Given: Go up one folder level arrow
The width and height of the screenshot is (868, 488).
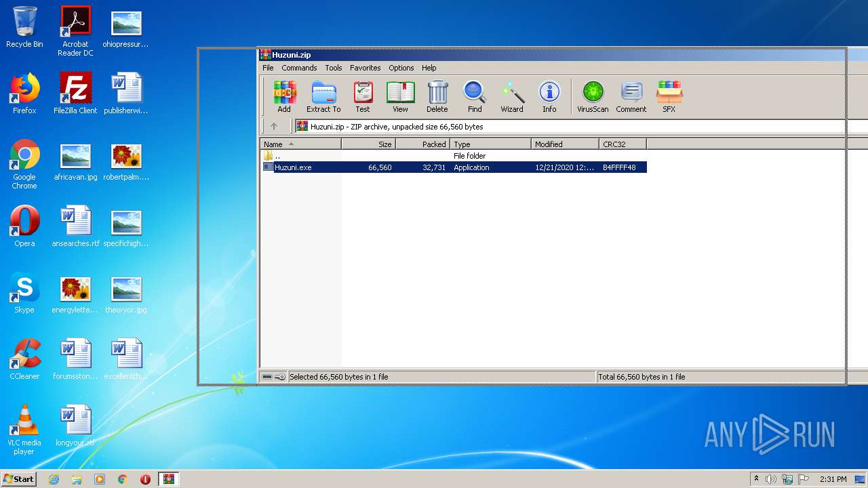Looking at the screenshot, I should [x=274, y=126].
